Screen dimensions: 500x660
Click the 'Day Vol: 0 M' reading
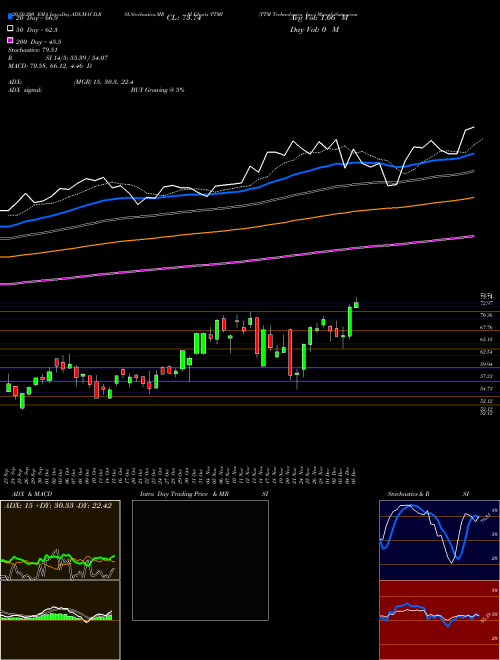pyautogui.click(x=314, y=29)
